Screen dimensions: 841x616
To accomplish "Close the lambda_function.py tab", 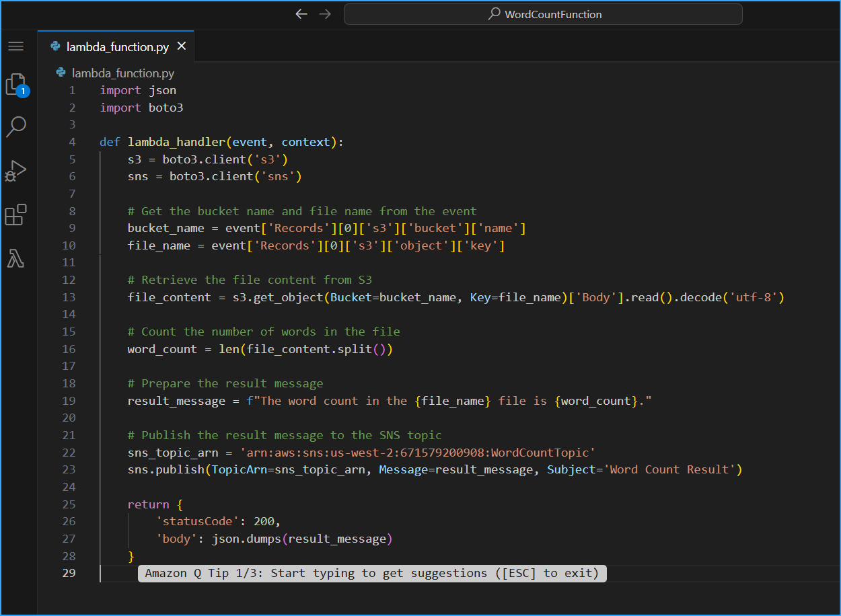I will [180, 46].
